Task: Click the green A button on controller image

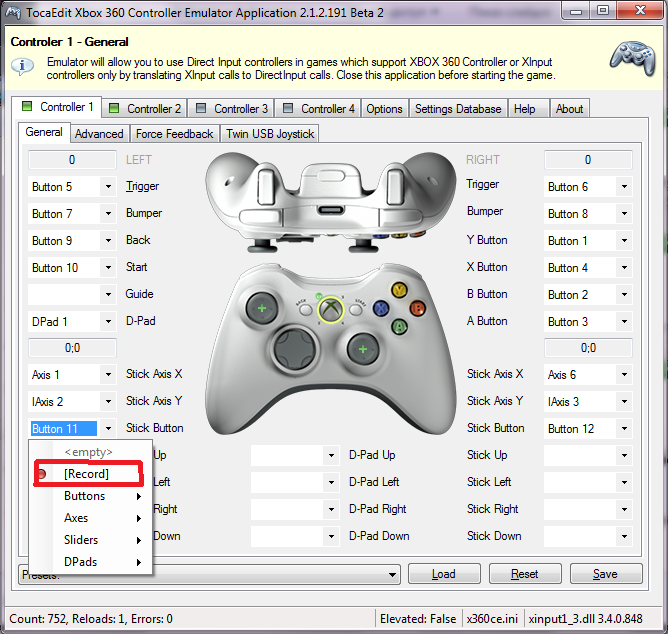Action: pyautogui.click(x=399, y=326)
